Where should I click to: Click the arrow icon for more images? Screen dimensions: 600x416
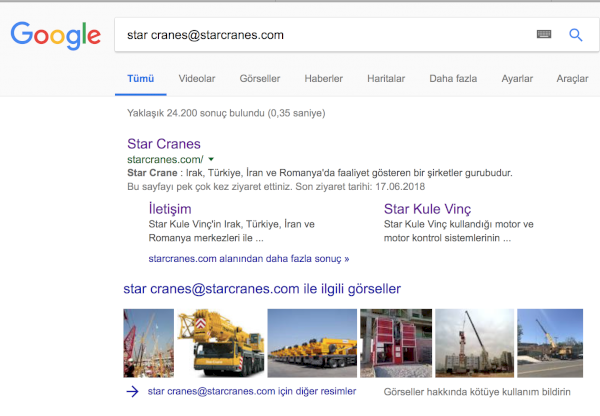pyautogui.click(x=132, y=391)
